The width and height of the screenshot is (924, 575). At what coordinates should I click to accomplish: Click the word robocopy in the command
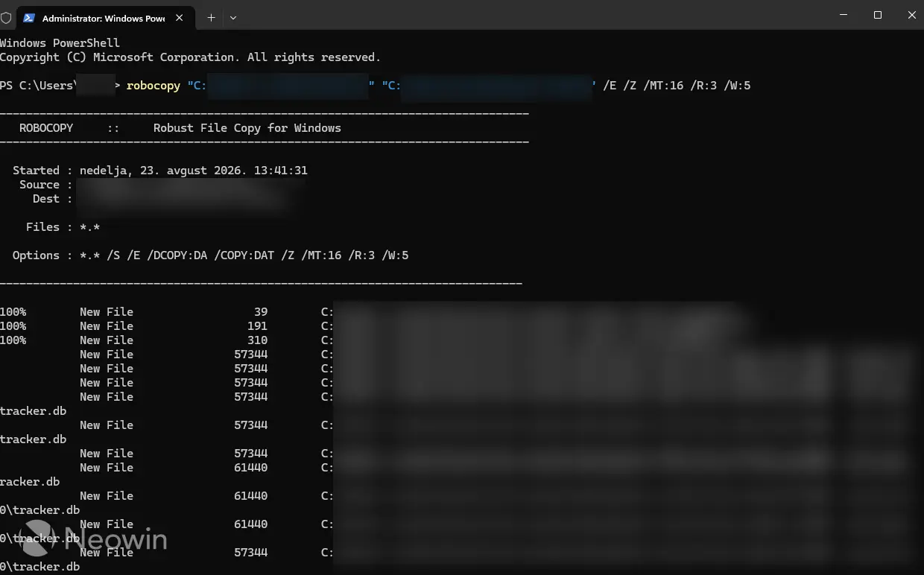154,86
